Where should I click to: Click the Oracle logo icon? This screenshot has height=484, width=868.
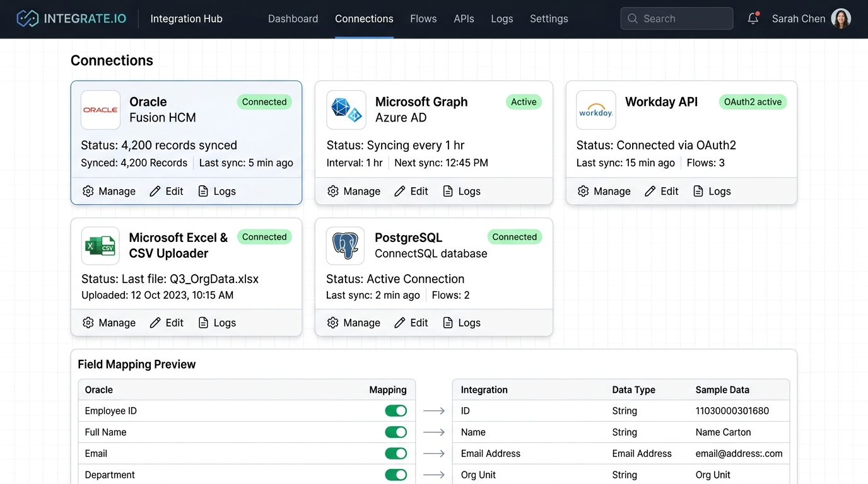pos(100,110)
